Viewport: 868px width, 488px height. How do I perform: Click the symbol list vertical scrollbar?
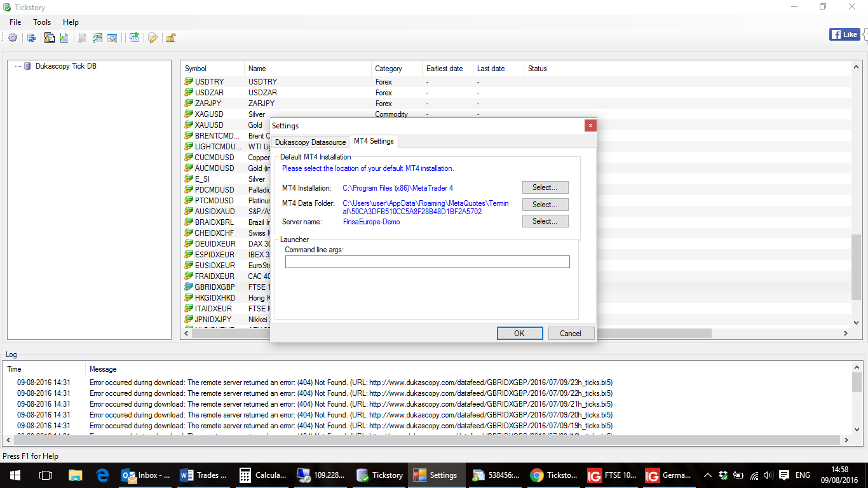[856, 267]
